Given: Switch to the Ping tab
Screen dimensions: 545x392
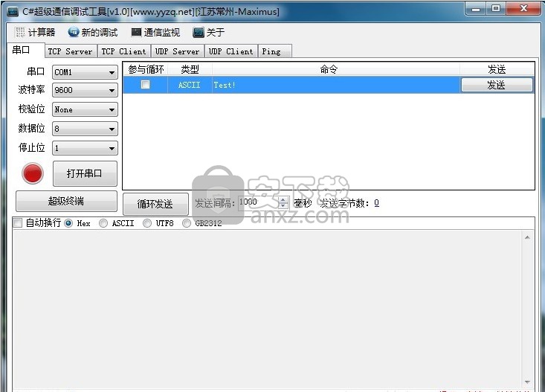Looking at the screenshot, I should point(274,51).
